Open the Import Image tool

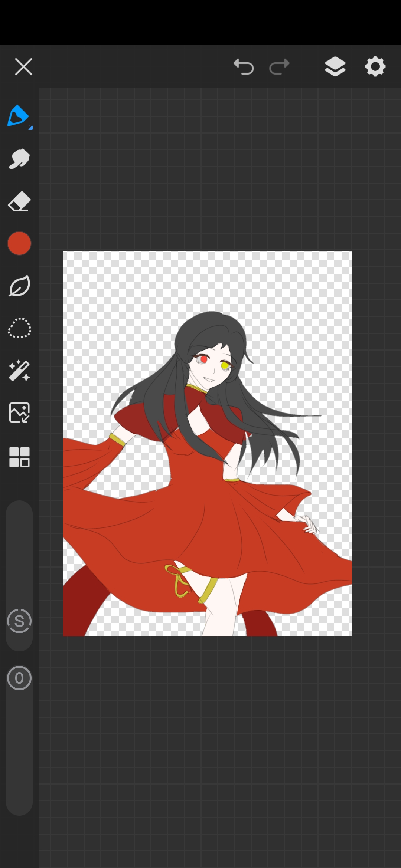(x=19, y=413)
